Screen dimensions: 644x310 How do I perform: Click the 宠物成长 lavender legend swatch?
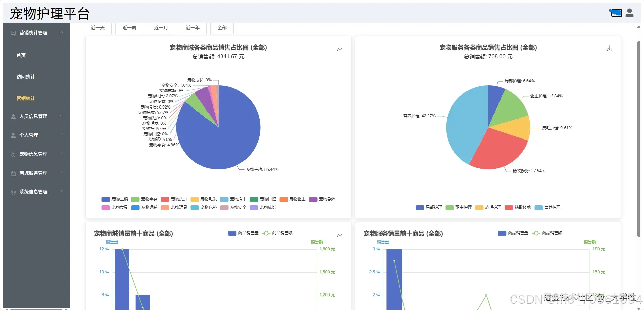[x=254, y=207]
